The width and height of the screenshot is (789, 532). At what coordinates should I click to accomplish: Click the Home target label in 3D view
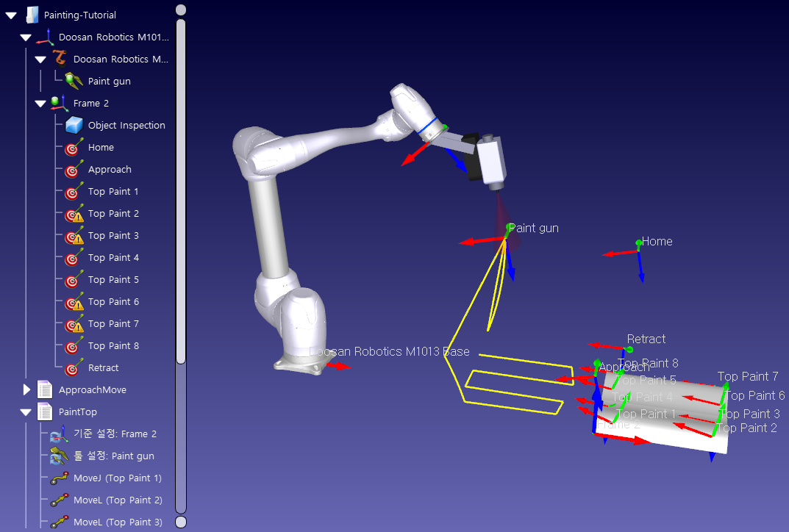coord(657,241)
